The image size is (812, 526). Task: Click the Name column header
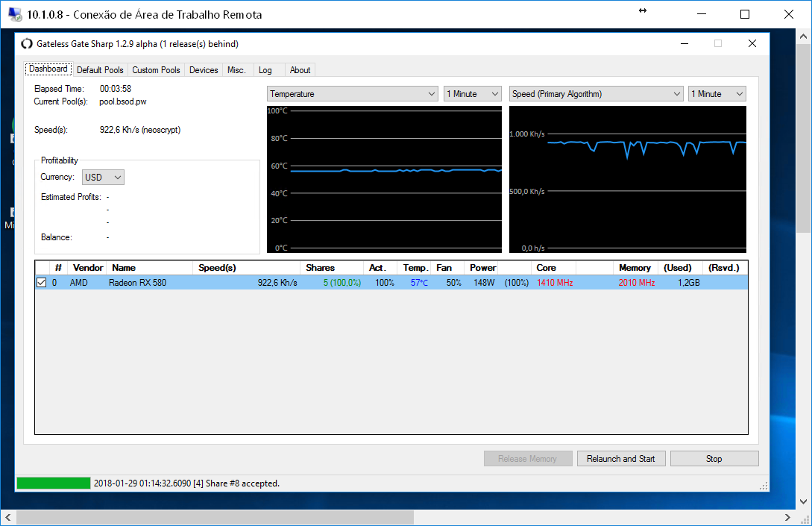click(x=150, y=268)
